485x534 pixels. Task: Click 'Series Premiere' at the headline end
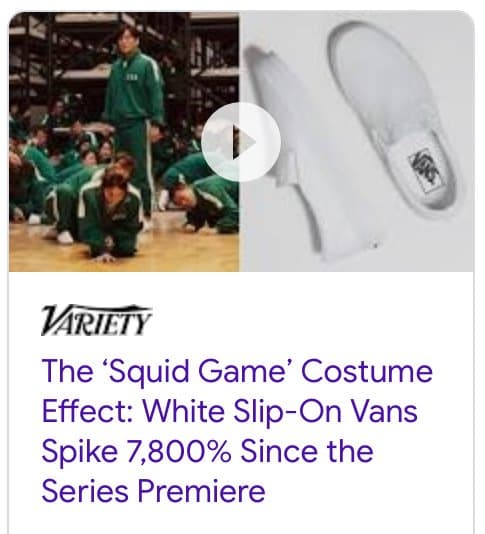153,491
